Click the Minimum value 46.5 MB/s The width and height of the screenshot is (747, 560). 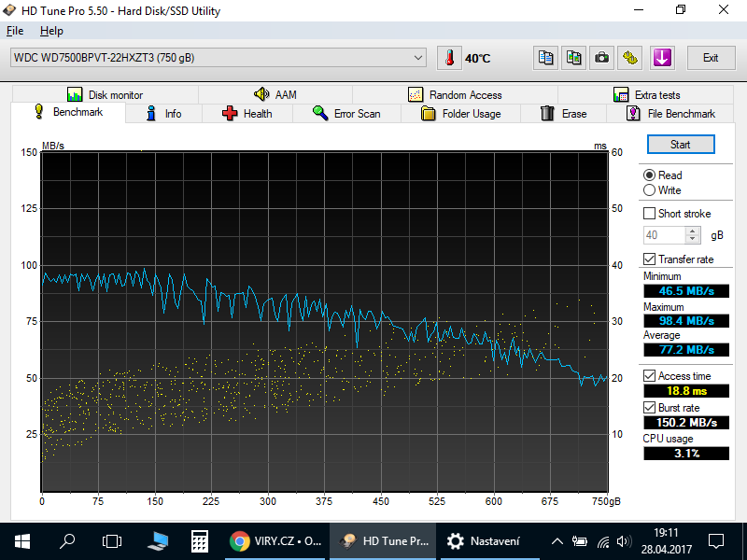(x=686, y=291)
